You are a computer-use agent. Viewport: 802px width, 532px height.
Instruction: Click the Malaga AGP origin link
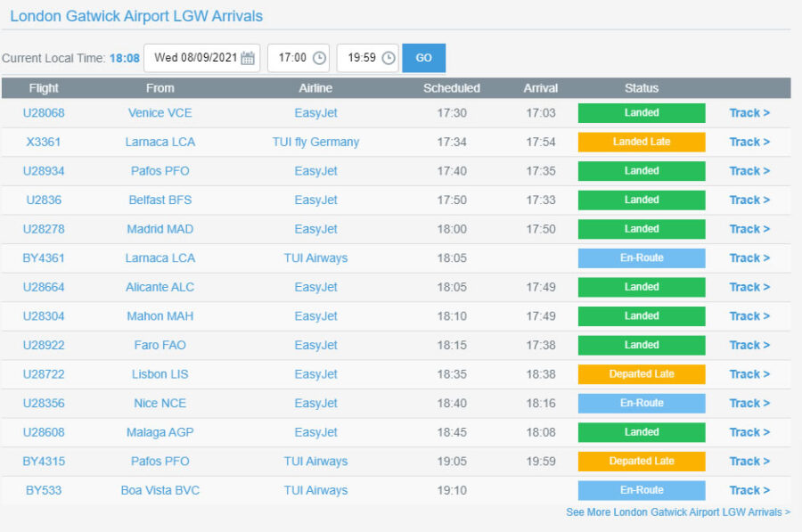point(160,432)
